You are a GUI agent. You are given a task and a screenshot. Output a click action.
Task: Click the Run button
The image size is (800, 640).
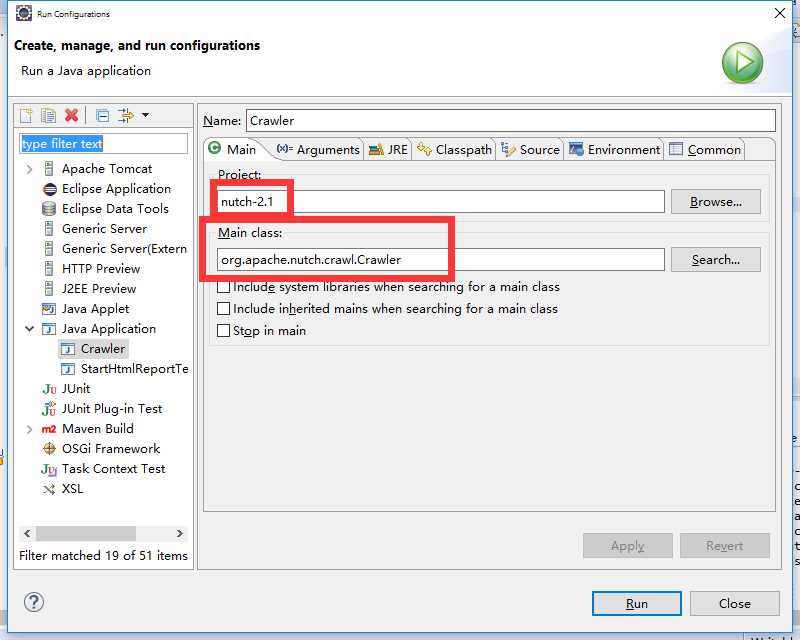[x=637, y=604]
